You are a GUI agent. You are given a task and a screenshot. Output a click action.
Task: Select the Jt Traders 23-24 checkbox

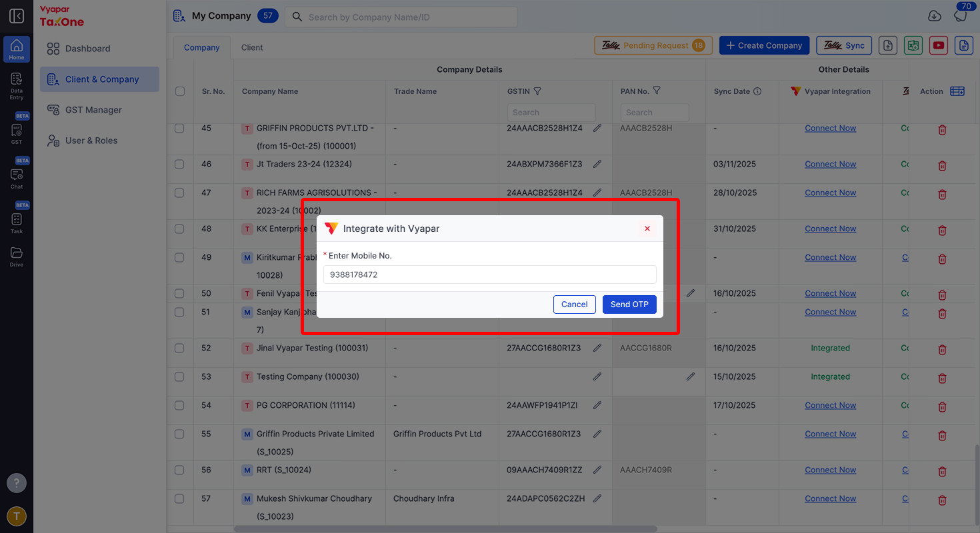pyautogui.click(x=179, y=164)
